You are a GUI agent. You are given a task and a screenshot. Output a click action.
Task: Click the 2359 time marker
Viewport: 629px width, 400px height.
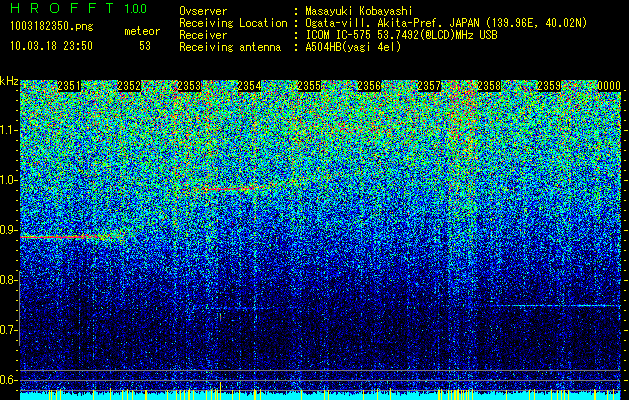(x=549, y=86)
